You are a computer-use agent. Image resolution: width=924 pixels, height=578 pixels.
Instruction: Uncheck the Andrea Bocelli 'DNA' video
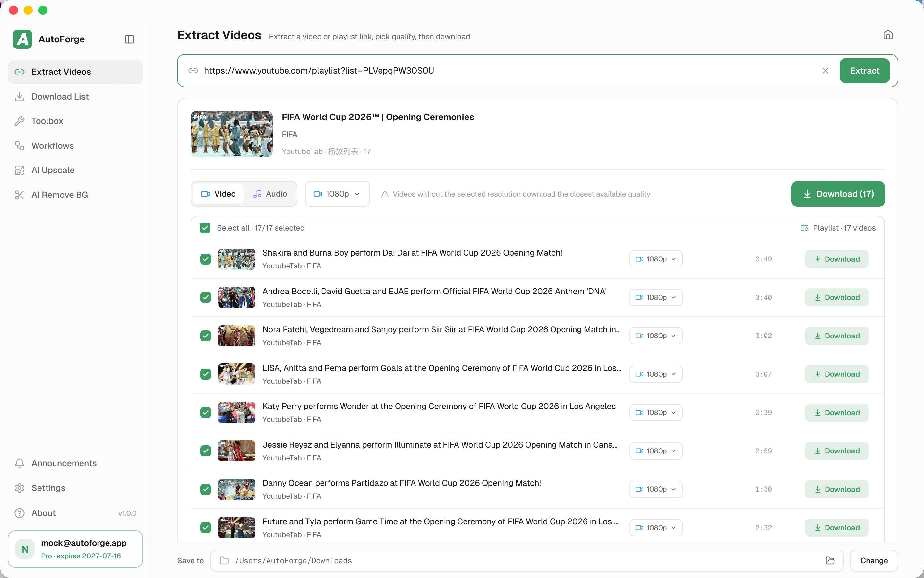click(206, 297)
